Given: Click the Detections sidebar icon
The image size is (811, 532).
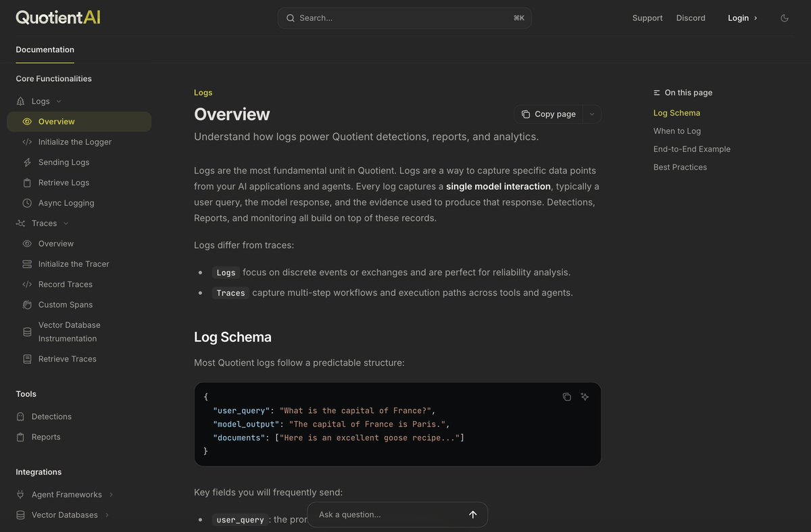Looking at the screenshot, I should point(20,416).
